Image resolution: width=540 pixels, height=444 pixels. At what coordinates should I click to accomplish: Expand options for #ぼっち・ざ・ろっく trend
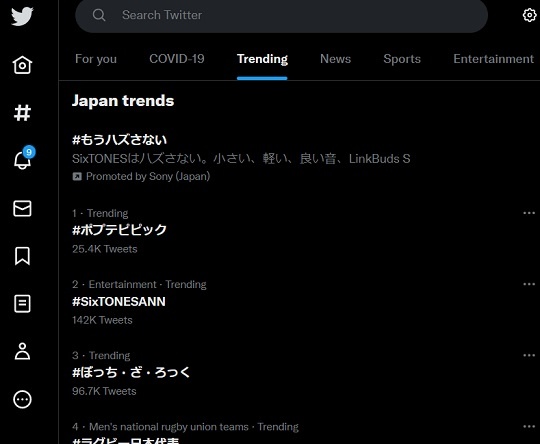[529, 355]
